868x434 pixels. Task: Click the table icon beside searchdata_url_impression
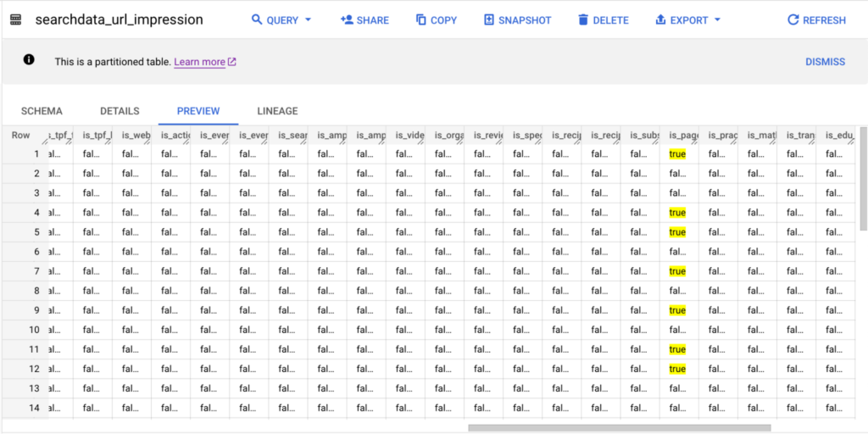(15, 20)
